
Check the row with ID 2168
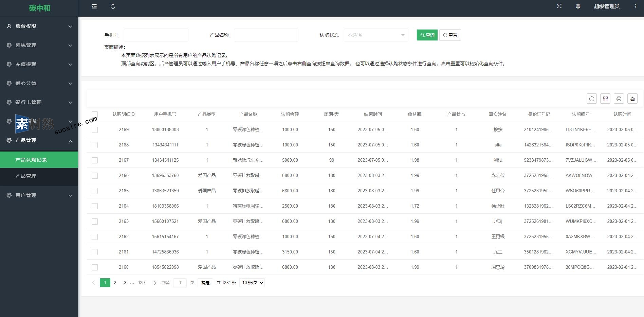pyautogui.click(x=95, y=145)
